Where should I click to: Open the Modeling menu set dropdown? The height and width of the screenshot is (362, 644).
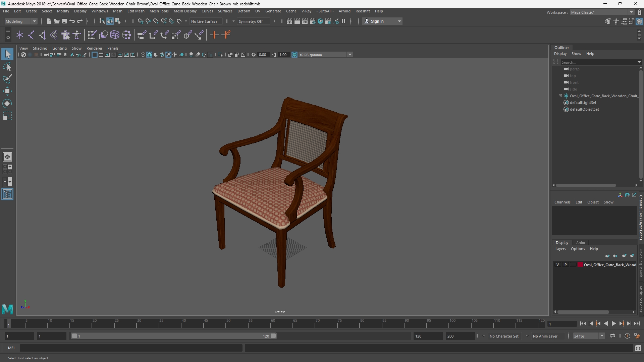point(21,21)
